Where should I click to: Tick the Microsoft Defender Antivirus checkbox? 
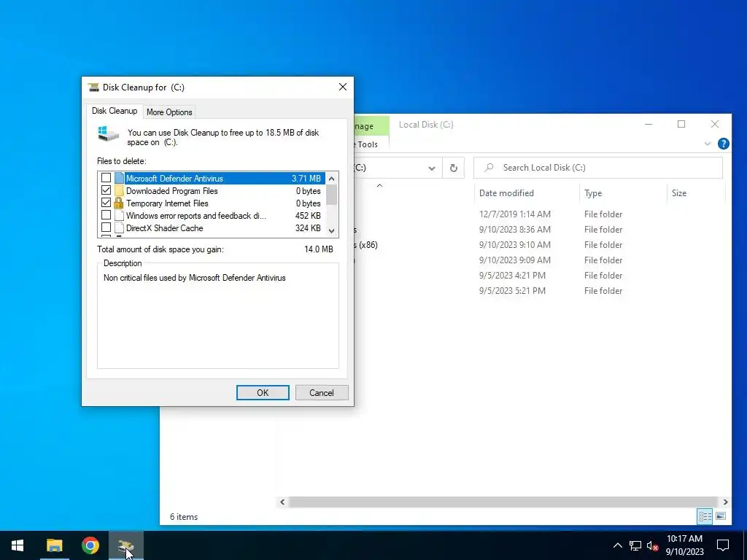[x=107, y=178]
